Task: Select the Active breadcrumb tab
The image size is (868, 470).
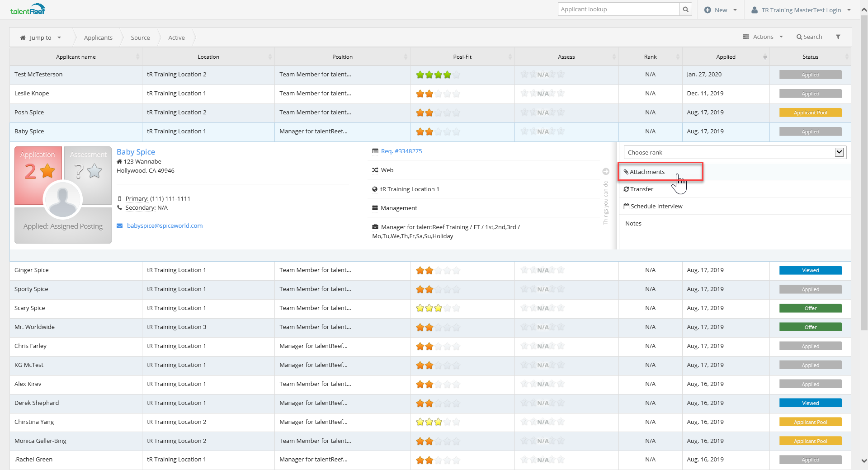Action: pyautogui.click(x=176, y=38)
